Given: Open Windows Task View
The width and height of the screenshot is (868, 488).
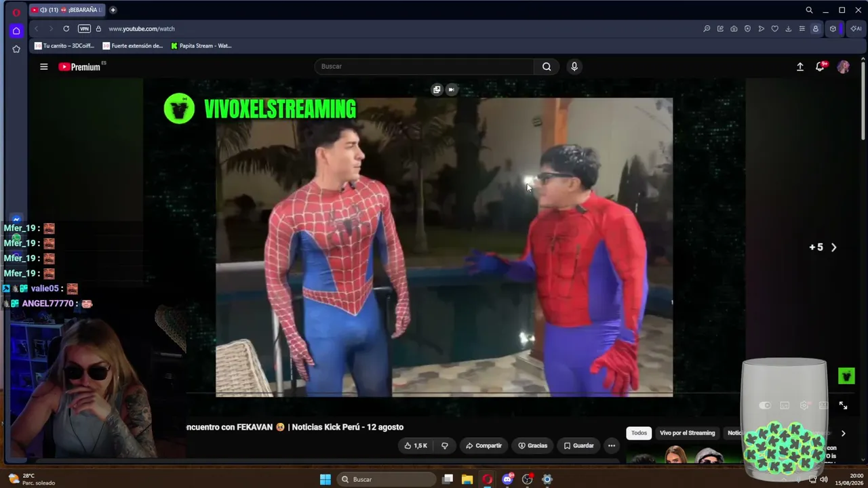Looking at the screenshot, I should [x=448, y=479].
